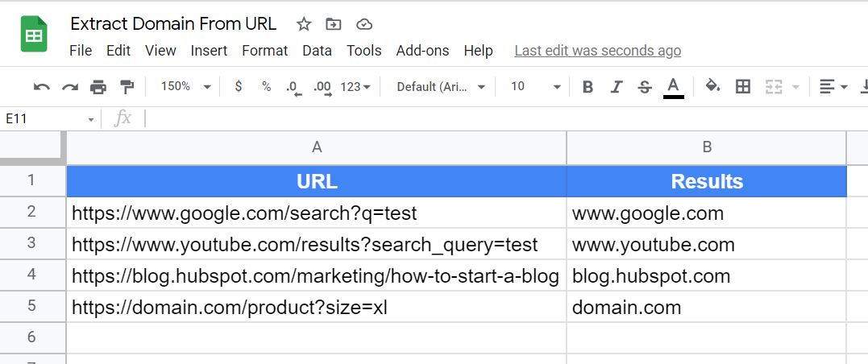868x364 pixels.
Task: Toggle italic text formatting
Action: (x=617, y=87)
